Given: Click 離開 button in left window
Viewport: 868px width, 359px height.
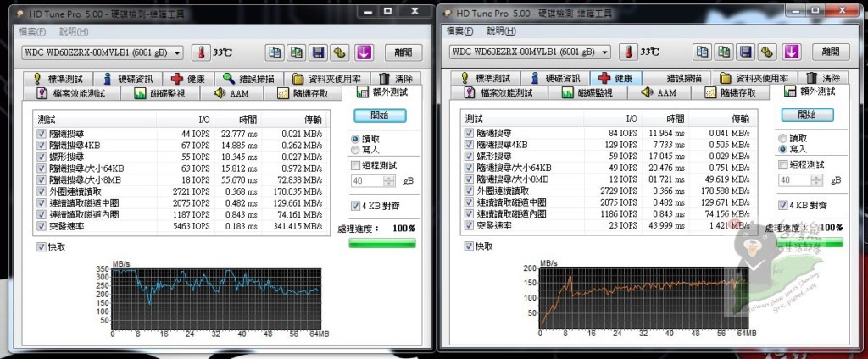Looking at the screenshot, I should (x=403, y=52).
